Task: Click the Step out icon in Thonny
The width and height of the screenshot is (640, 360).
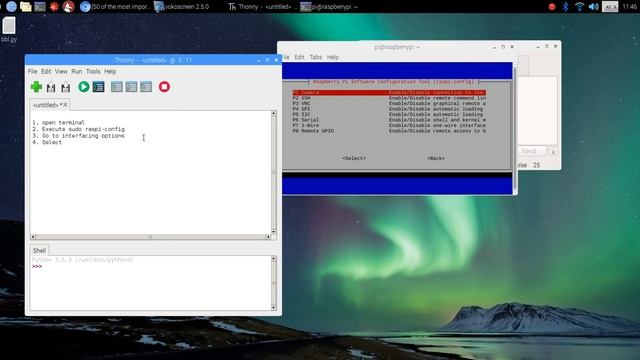Action: [146, 87]
